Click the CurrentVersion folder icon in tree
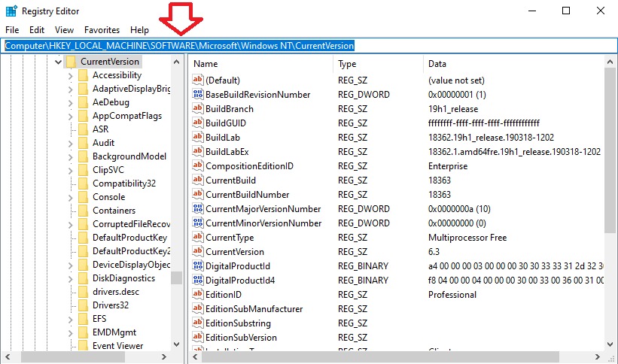618x364 pixels. (71, 62)
